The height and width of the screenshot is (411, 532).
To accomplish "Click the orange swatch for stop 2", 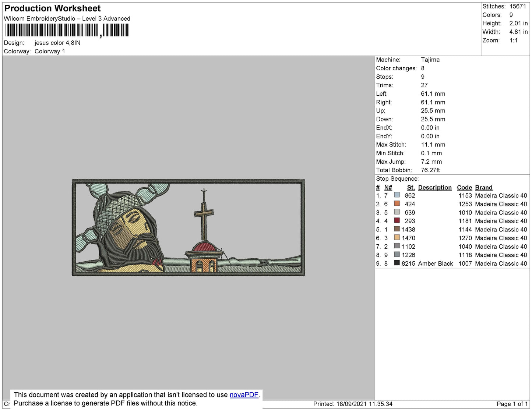I will [x=397, y=203].
